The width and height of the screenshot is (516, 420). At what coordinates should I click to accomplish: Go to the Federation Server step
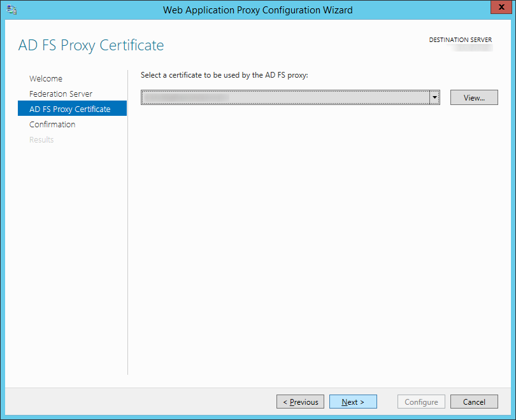61,94
